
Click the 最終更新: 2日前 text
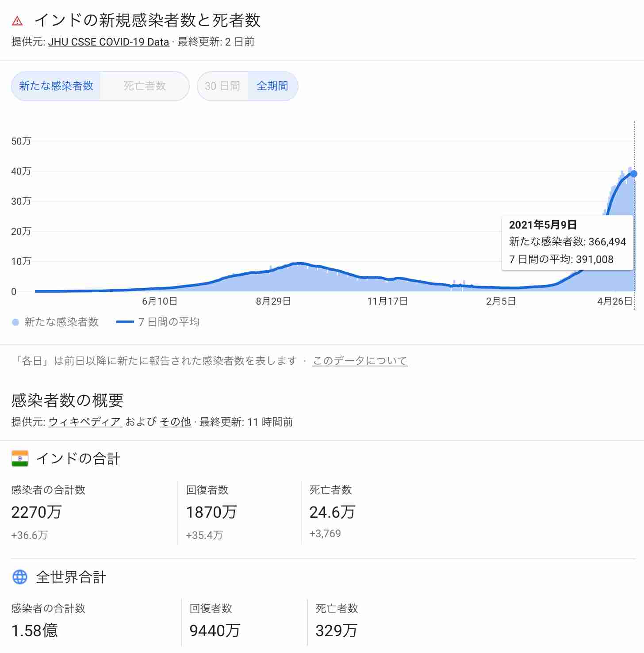pos(216,42)
